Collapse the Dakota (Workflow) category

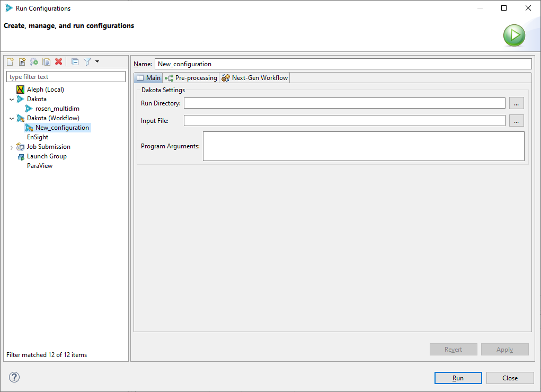coord(11,118)
